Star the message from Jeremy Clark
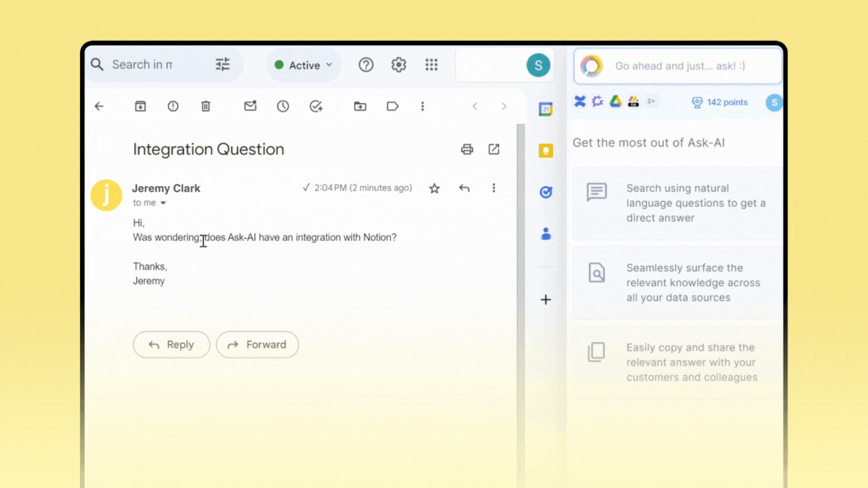 coord(435,189)
